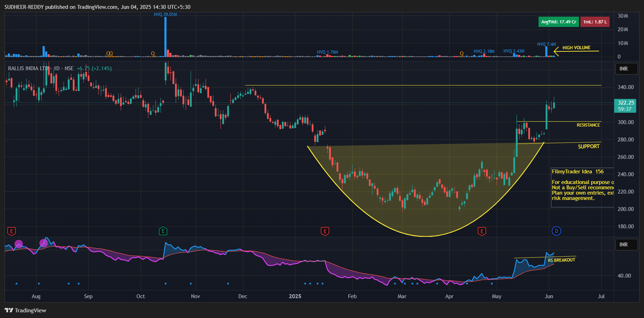Click the Mar label on the time axis
This screenshot has width=644, height=318.
pos(402,296)
